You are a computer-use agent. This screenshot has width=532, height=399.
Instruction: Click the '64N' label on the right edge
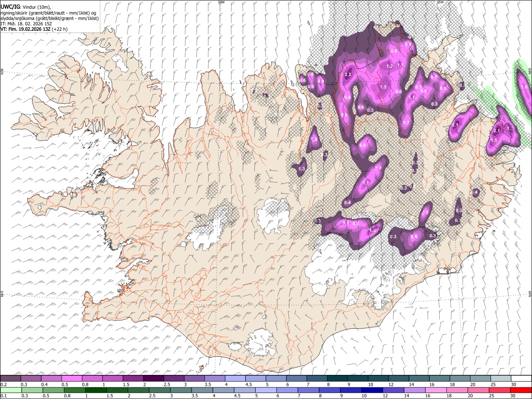(x=530, y=293)
